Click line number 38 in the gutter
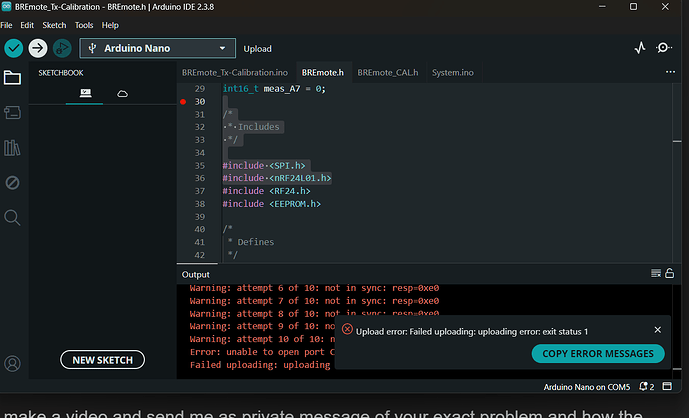Image resolution: width=689 pixels, height=418 pixels. pos(199,204)
